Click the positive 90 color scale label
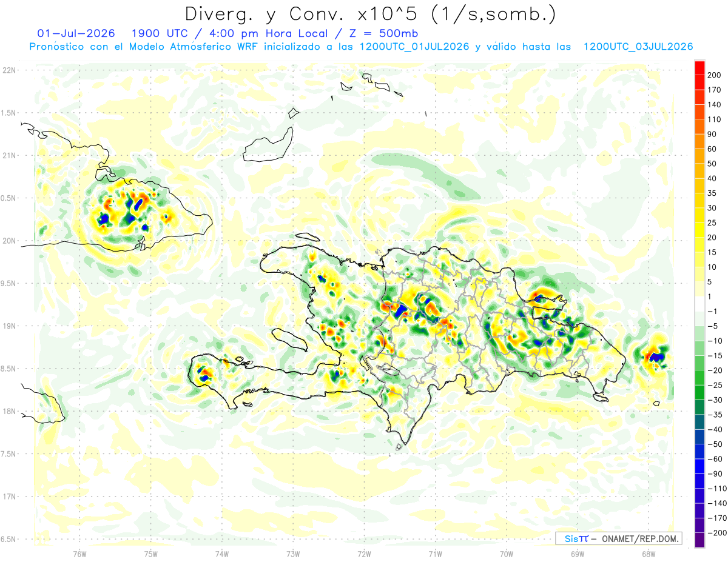728x562 pixels. [x=713, y=134]
